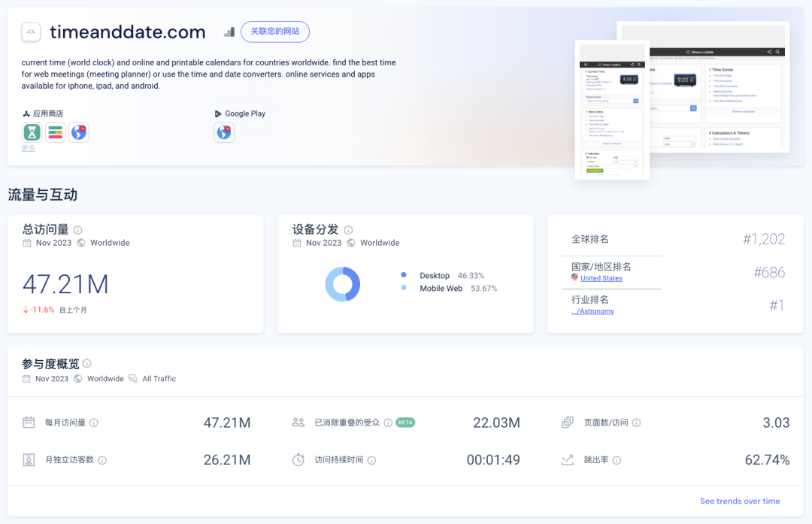This screenshot has height=524, width=812.
Task: Click the bounce chart icon beside 跳出率
Action: pyautogui.click(x=568, y=460)
